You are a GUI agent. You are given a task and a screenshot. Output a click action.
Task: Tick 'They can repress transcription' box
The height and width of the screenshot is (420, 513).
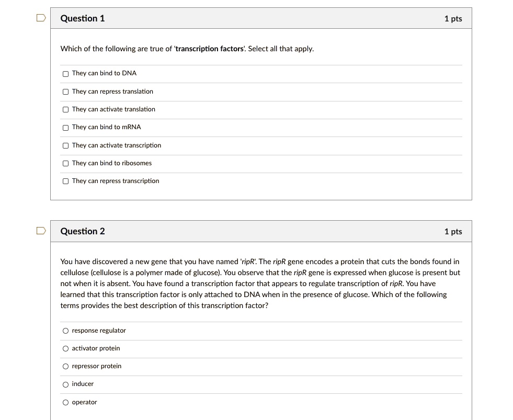(65, 181)
